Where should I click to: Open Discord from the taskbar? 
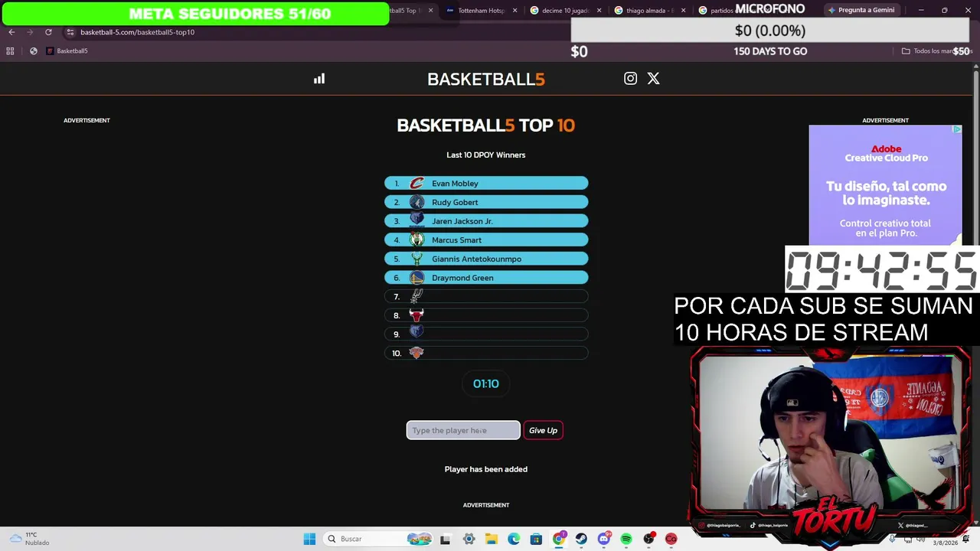point(604,539)
